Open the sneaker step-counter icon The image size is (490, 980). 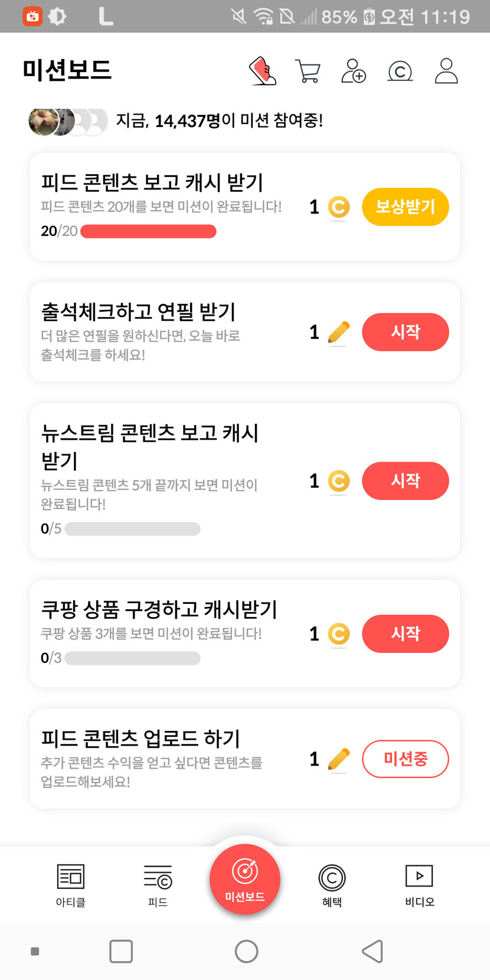pos(263,71)
